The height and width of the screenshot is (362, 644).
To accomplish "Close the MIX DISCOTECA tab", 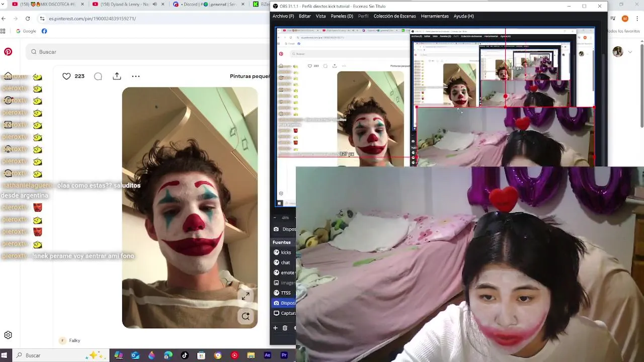I will pyautogui.click(x=82, y=5).
